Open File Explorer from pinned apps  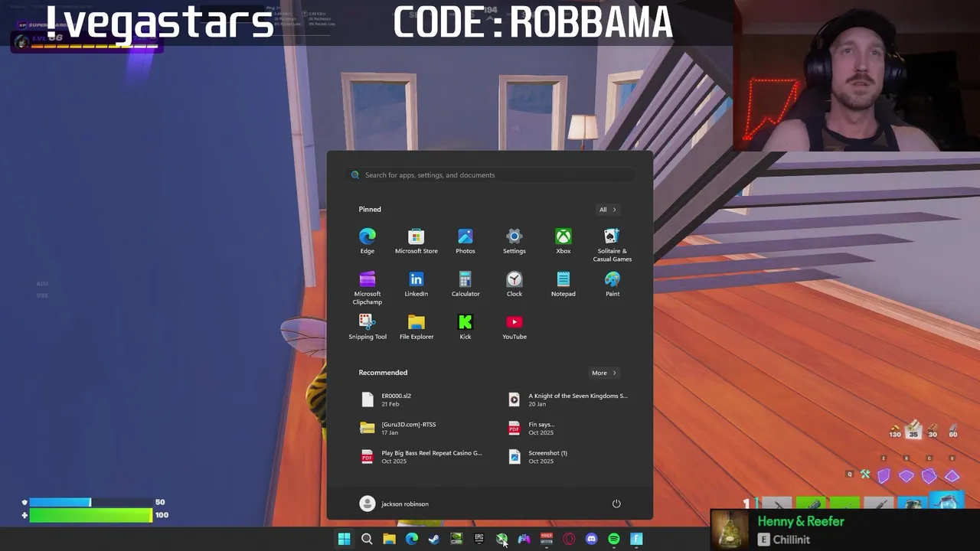(416, 327)
